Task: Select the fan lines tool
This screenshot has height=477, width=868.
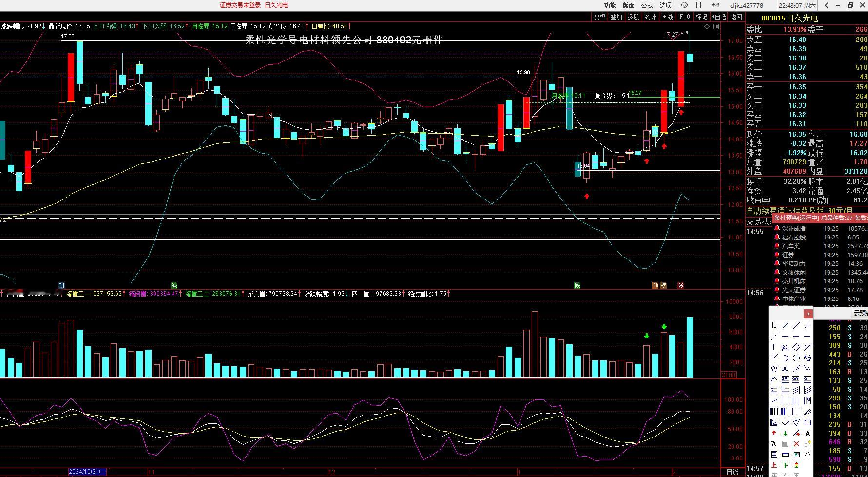Action: point(774,422)
